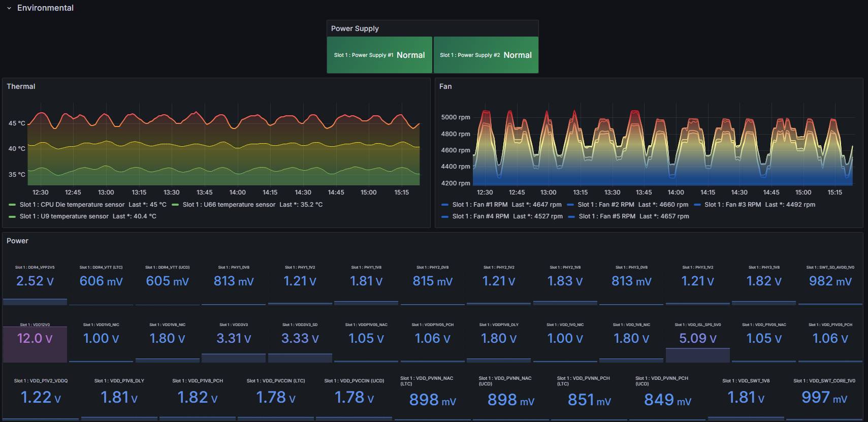The width and height of the screenshot is (868, 422).
Task: Select the highlighted VDD12V0 stat reading 12.0 V
Action: (35, 338)
